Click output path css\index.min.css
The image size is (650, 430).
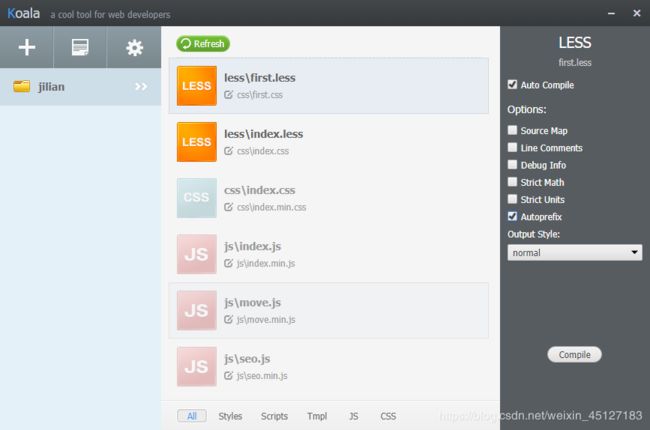pyautogui.click(x=272, y=207)
